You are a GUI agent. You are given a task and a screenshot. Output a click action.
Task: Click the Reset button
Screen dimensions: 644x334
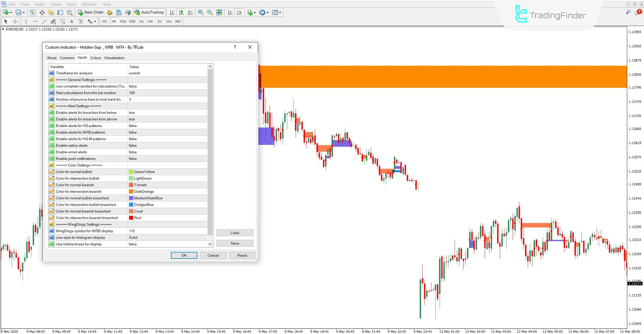pos(242,256)
